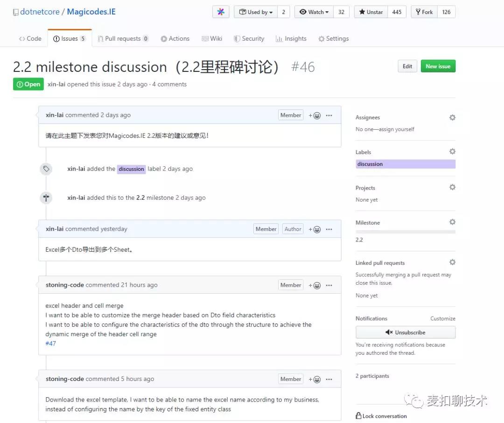
Task: Open options menu on xin-lai's first comment
Action: coord(329,115)
